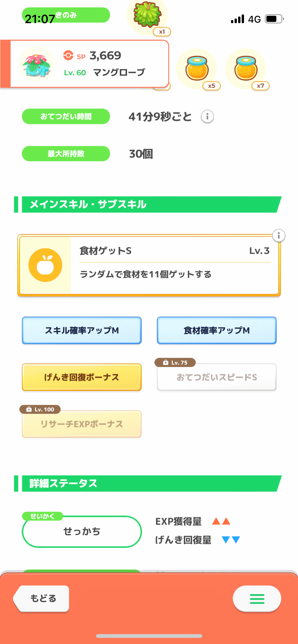The height and width of the screenshot is (644, 298).
Task: Tap the honey jar x7 ingredient
Action: coord(246,68)
